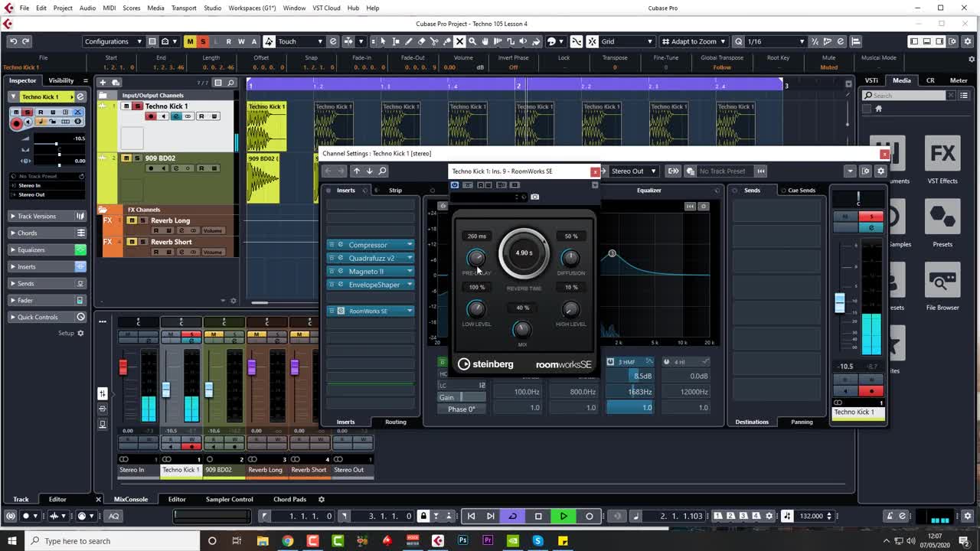Select the Split scissors tool
This screenshot has height=551, width=980.
pyautogui.click(x=434, y=41)
